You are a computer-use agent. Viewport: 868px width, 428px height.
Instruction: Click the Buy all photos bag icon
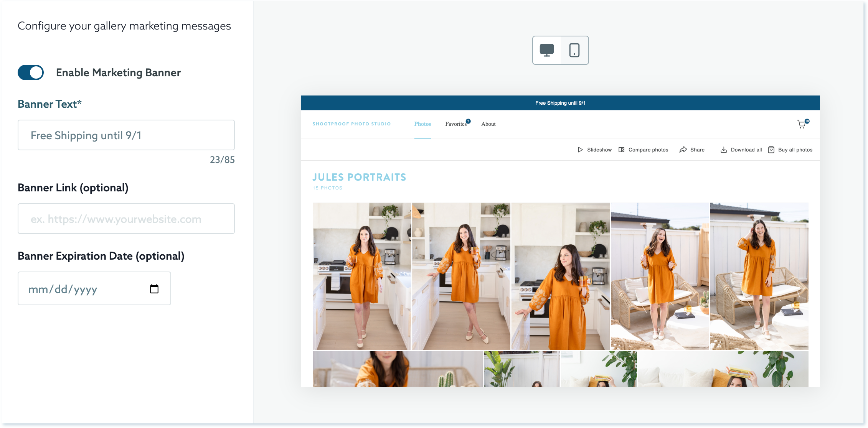click(x=771, y=150)
